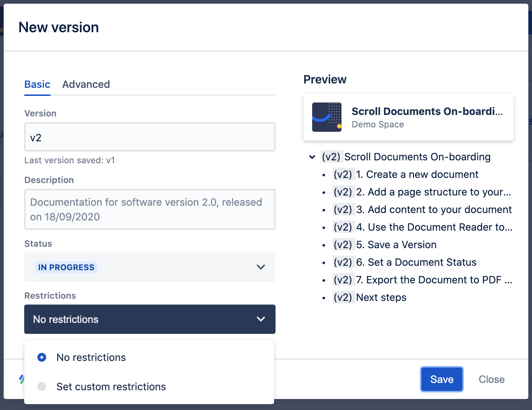Click the IN PROGRESS status badge
The width and height of the screenshot is (532, 410).
pos(66,267)
